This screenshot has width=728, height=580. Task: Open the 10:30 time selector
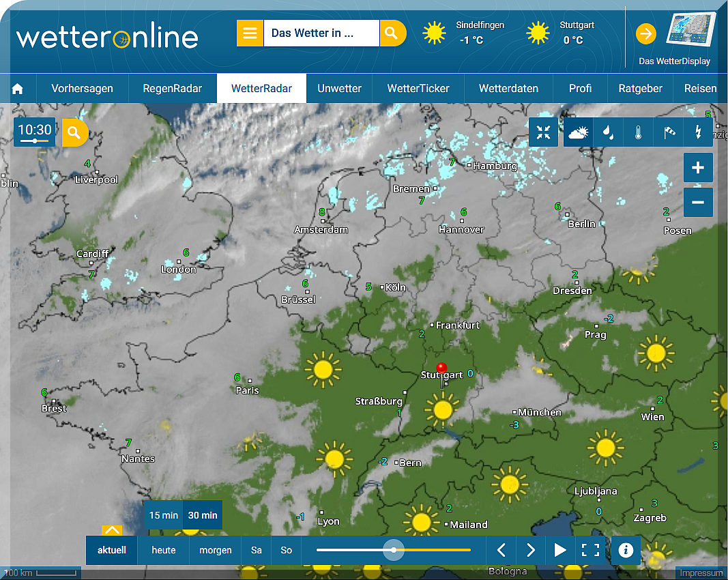(35, 132)
